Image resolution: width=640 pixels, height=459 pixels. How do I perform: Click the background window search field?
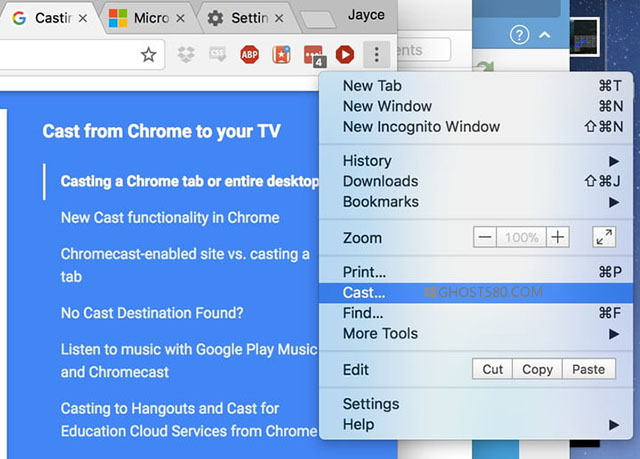(424, 50)
